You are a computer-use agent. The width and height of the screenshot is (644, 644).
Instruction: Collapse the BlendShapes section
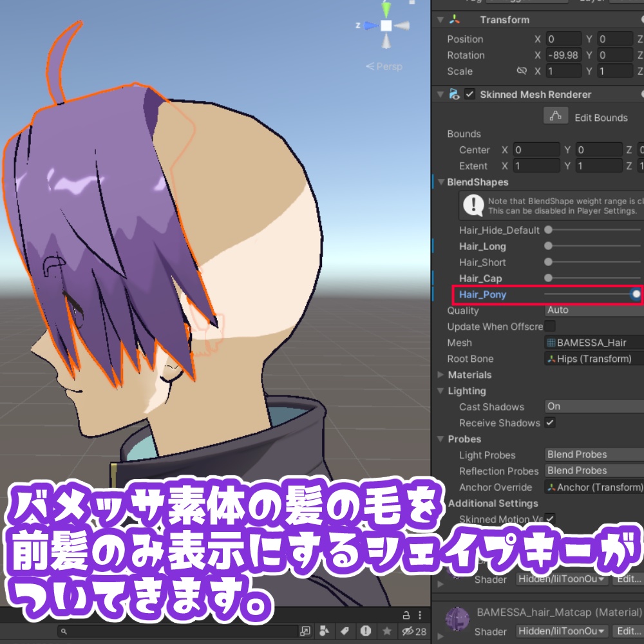pyautogui.click(x=440, y=182)
